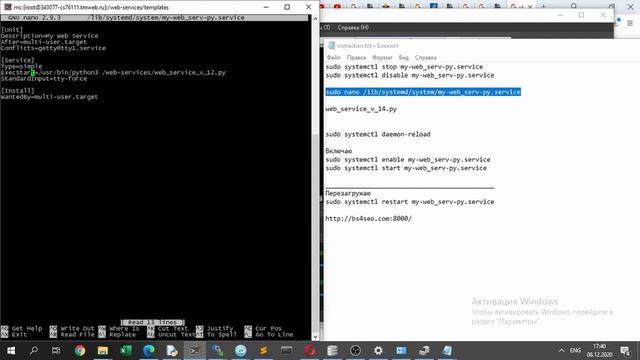
Task: Click 'Description=My Web Service' line in nano
Action: (49, 36)
